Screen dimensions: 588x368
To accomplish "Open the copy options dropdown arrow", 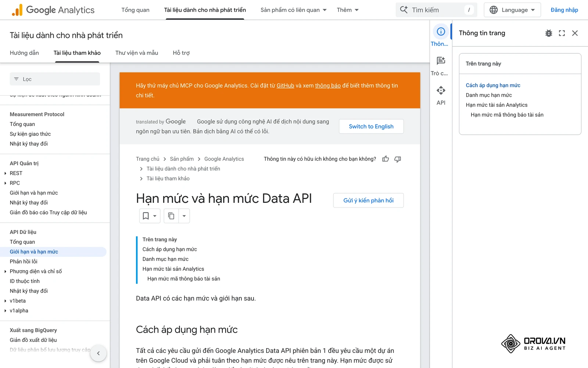I will pyautogui.click(x=184, y=216).
